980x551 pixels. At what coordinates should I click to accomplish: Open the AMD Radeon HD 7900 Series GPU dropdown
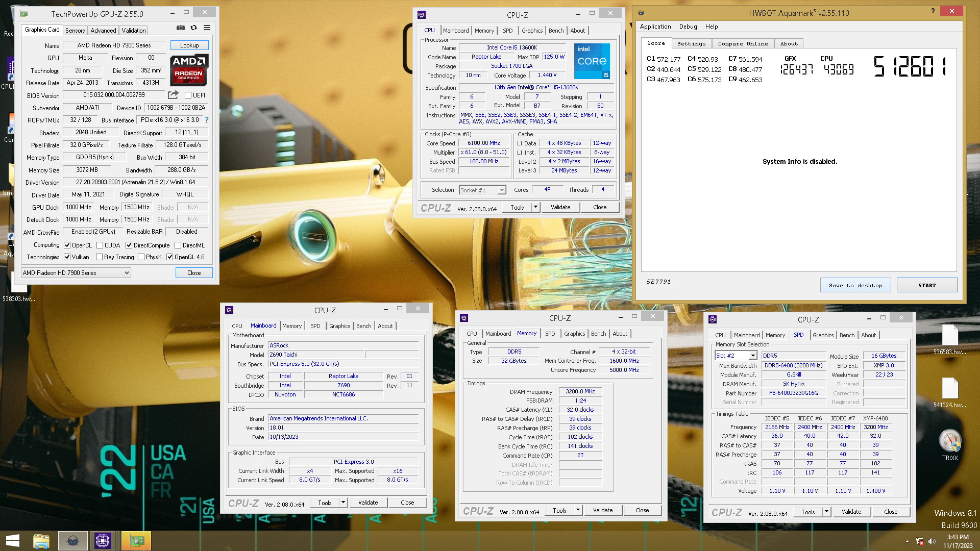tap(76, 273)
